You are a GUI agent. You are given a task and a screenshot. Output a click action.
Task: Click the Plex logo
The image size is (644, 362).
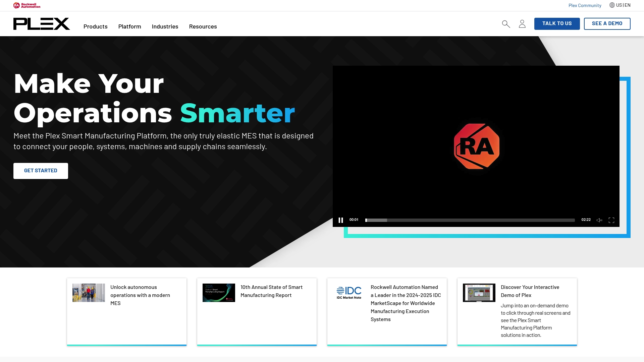coord(42,24)
